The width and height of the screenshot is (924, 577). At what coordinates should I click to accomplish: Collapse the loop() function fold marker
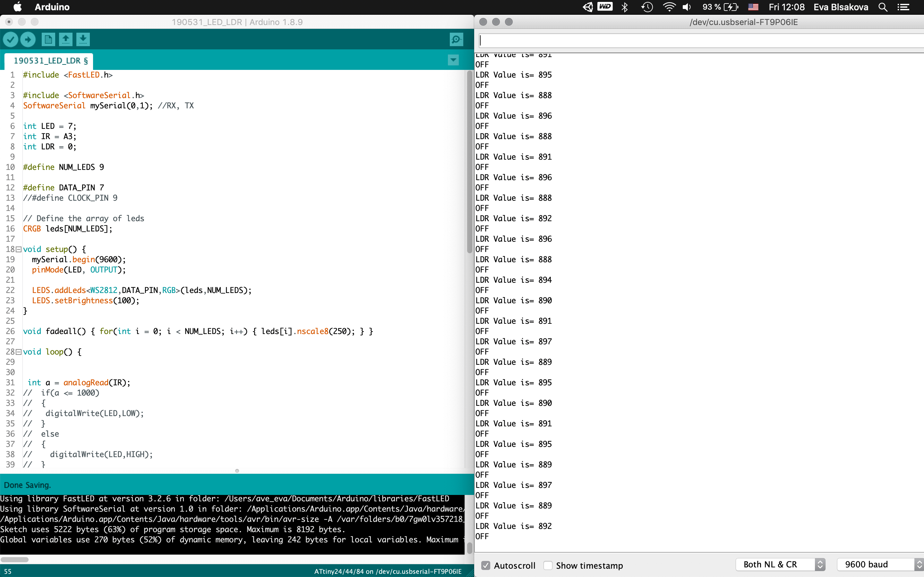tap(18, 352)
